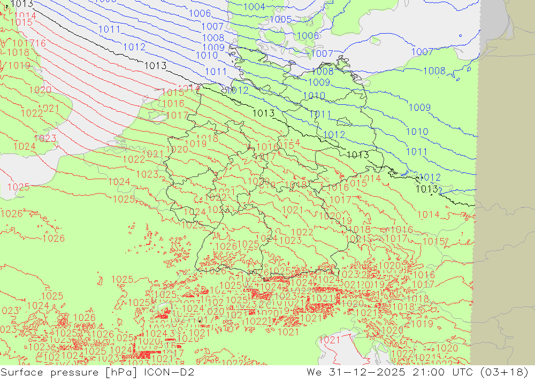Click the 'Surface pressure [hPa] ICON-D2' caption
This screenshot has width=535, height=392.
[97, 372]
